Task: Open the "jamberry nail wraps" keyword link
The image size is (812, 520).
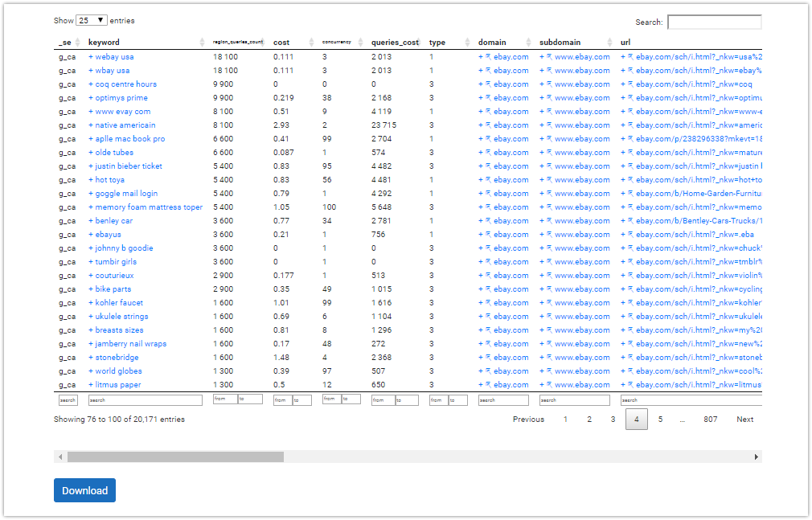Action: (x=131, y=344)
